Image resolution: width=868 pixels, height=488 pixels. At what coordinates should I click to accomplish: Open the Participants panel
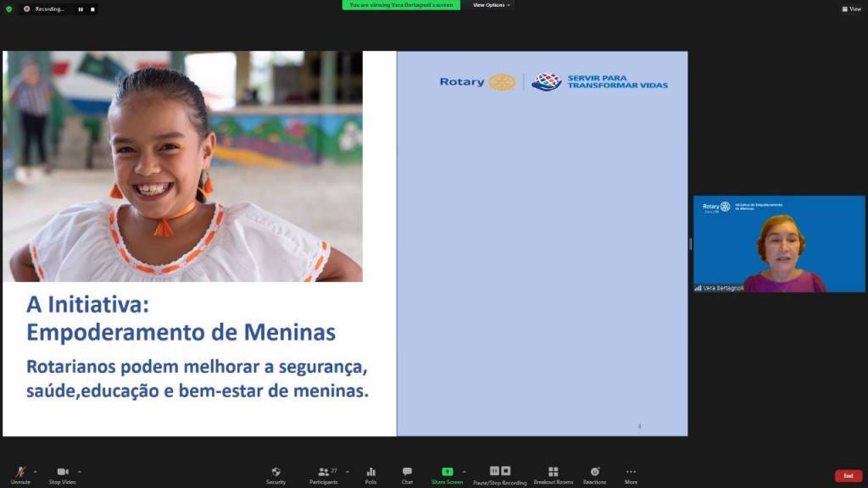(323, 474)
